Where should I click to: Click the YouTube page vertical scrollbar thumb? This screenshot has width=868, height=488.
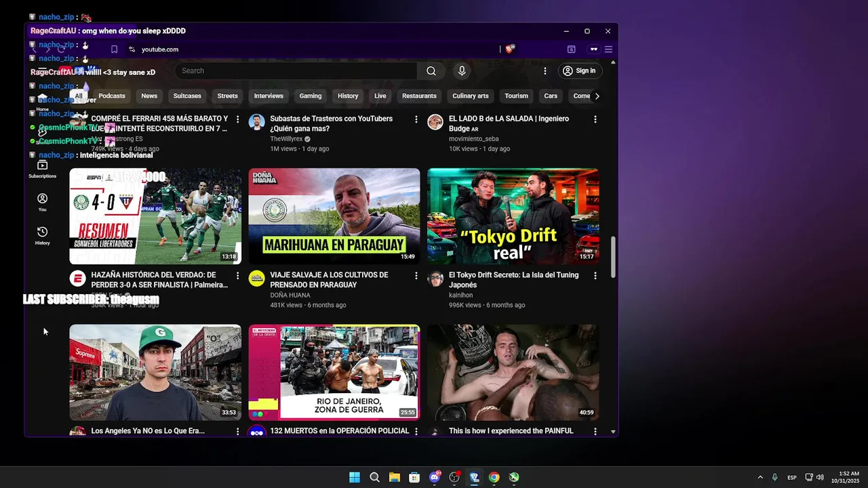click(x=614, y=257)
